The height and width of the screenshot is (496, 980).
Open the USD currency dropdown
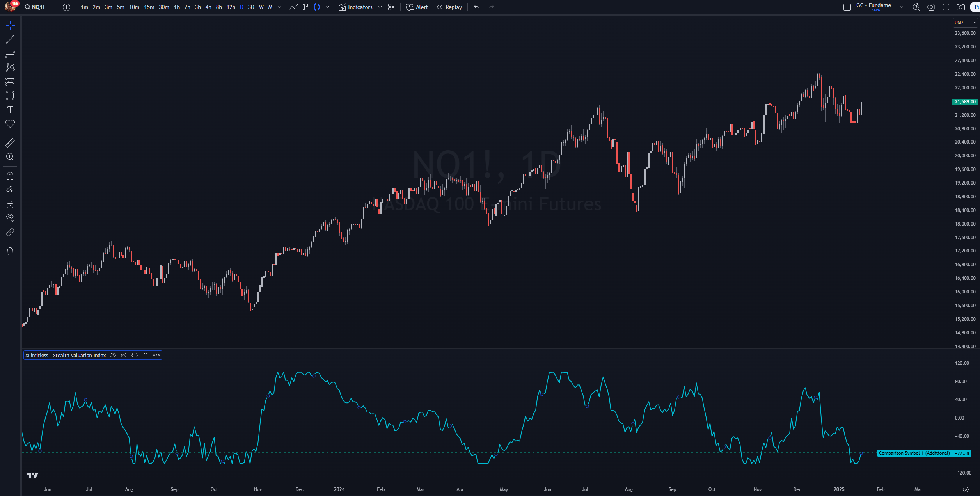click(x=965, y=23)
